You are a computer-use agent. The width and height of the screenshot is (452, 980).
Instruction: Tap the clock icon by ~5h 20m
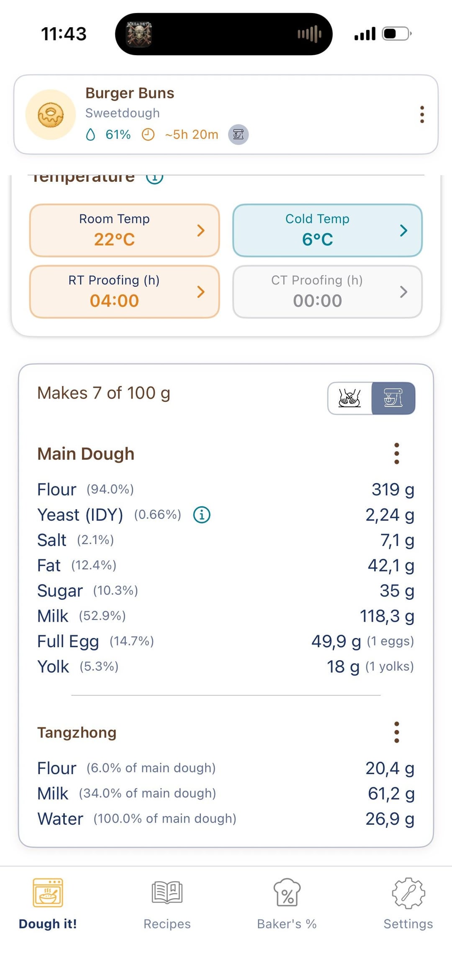click(148, 134)
